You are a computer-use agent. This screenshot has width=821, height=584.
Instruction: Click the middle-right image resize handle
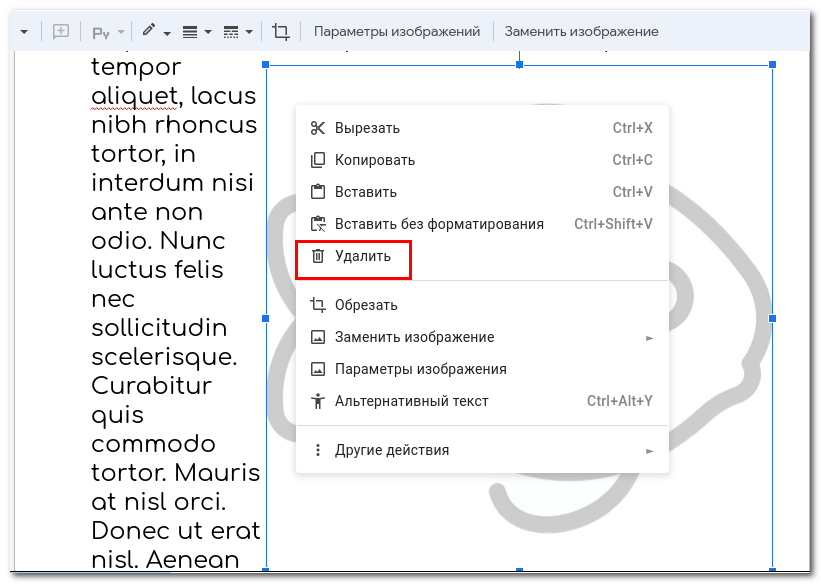click(772, 318)
